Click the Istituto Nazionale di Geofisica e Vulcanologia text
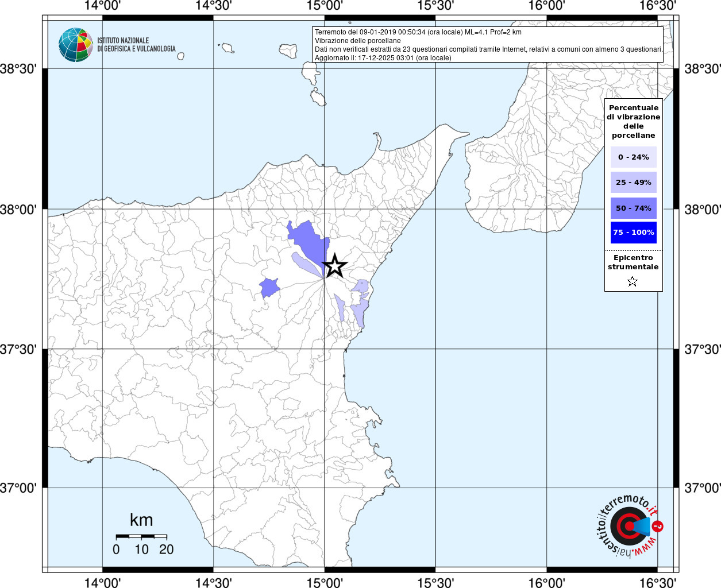721x588 pixels. (136, 45)
